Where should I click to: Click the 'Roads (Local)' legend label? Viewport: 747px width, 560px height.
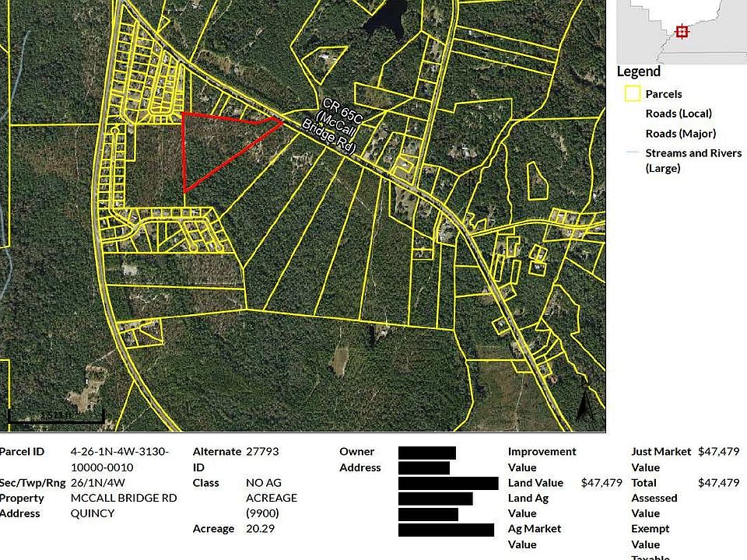(679, 114)
